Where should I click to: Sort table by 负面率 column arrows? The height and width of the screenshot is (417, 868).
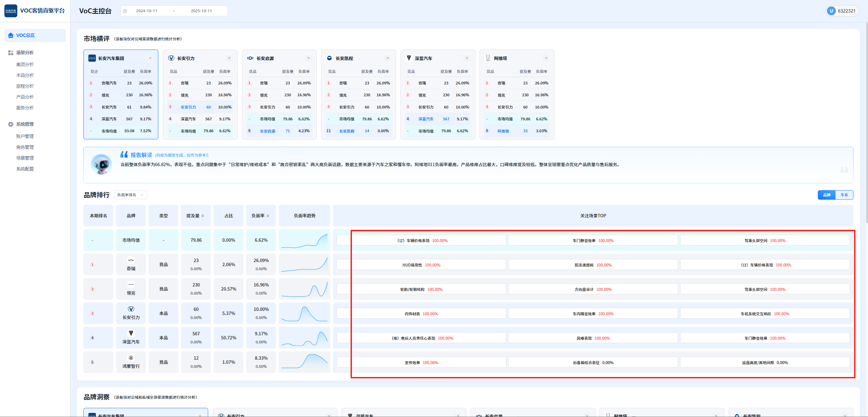tap(268, 216)
